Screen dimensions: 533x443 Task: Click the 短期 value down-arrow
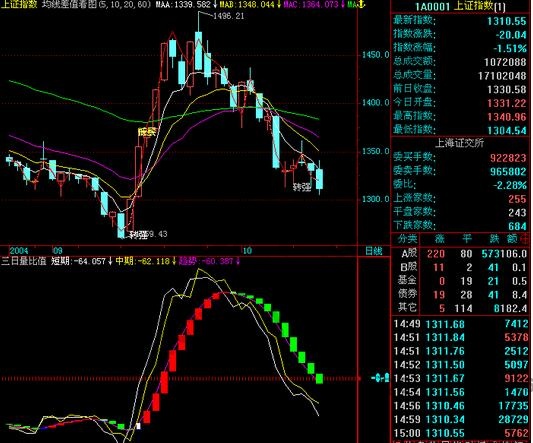pos(110,261)
